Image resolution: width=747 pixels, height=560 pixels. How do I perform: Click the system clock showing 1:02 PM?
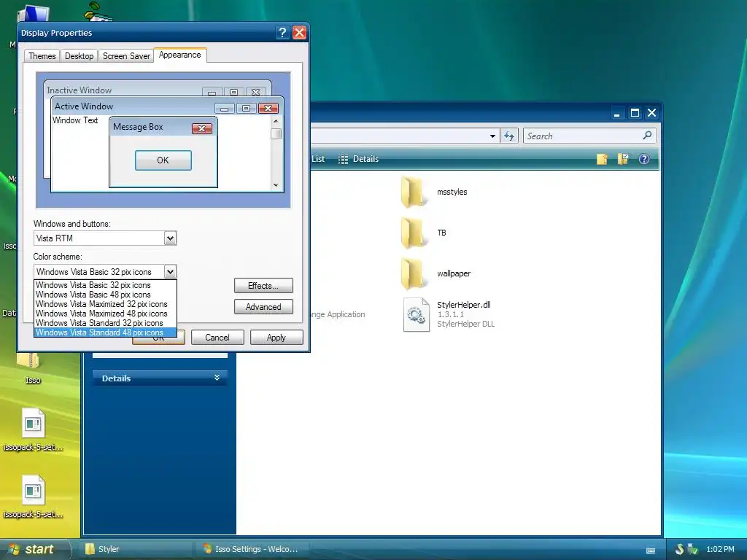click(720, 549)
